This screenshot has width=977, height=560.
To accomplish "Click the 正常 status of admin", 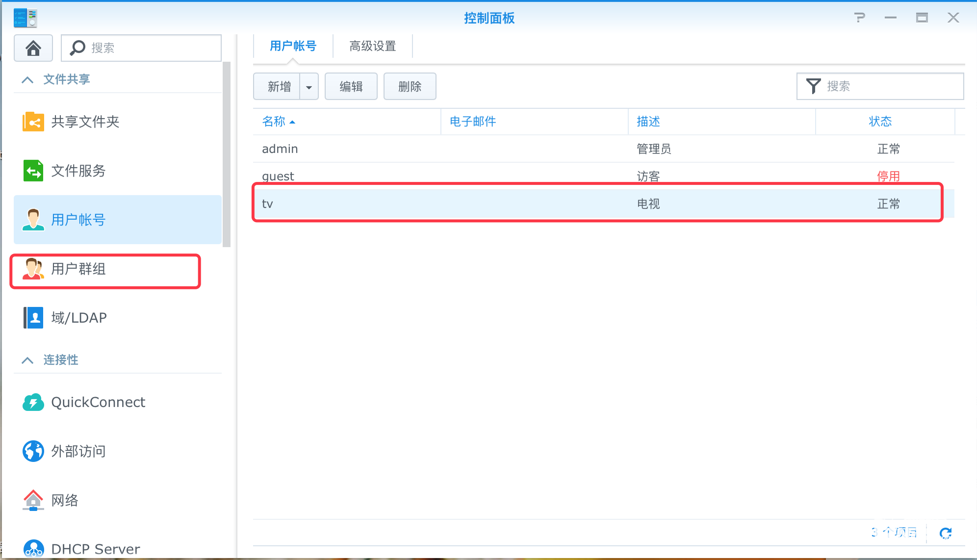I will [889, 149].
